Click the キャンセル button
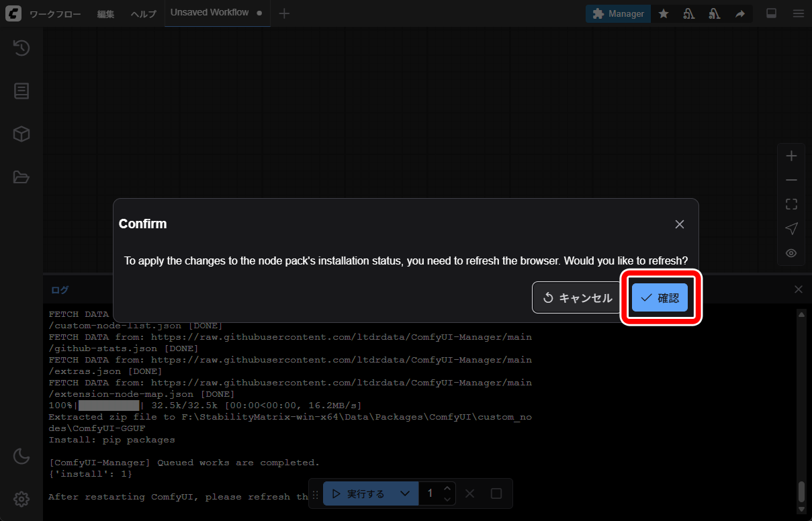This screenshot has height=521, width=812. pyautogui.click(x=578, y=297)
